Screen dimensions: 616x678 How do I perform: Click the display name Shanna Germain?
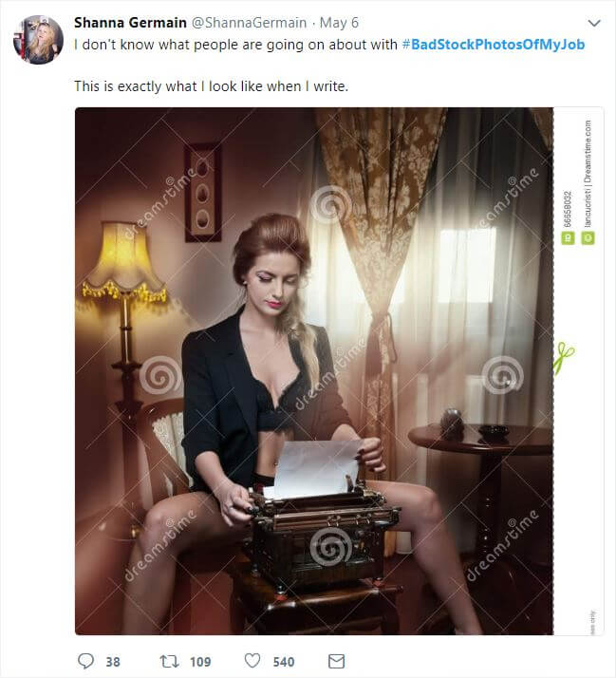click(x=130, y=23)
